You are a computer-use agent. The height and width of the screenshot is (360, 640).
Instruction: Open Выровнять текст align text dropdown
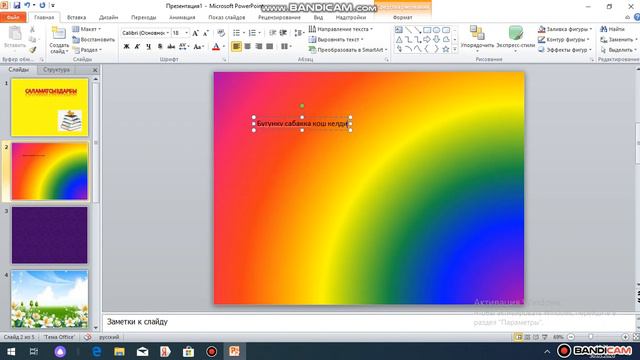(x=336, y=40)
